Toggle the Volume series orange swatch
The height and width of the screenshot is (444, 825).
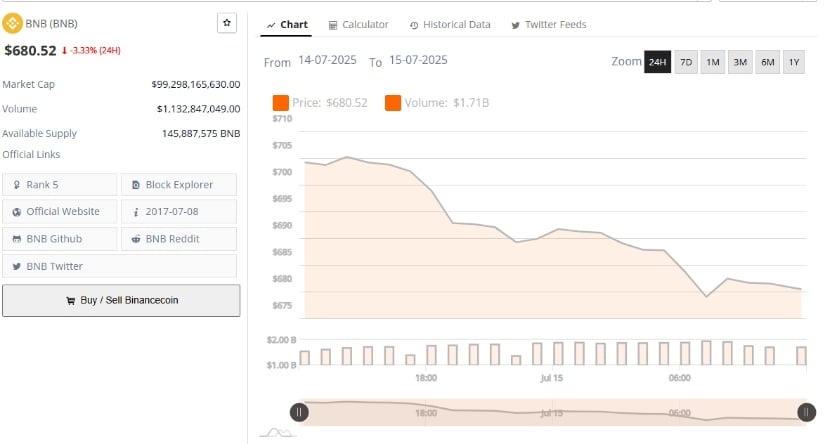pyautogui.click(x=393, y=103)
